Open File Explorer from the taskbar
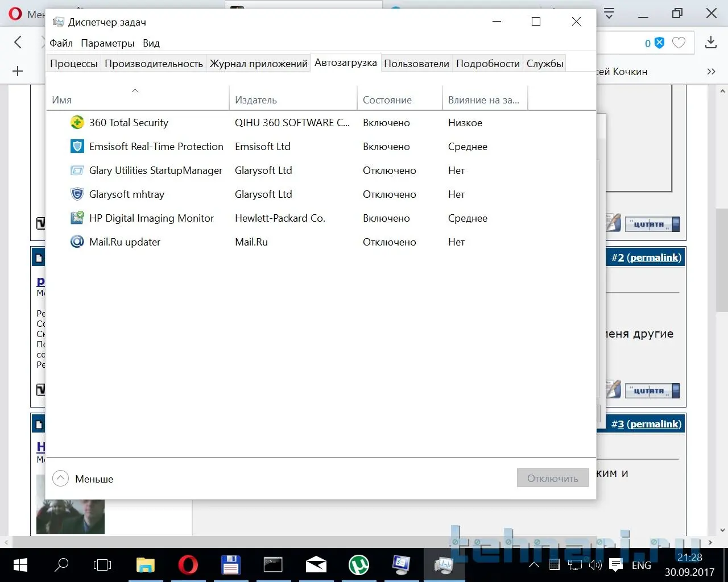This screenshot has height=582, width=728. (x=146, y=565)
